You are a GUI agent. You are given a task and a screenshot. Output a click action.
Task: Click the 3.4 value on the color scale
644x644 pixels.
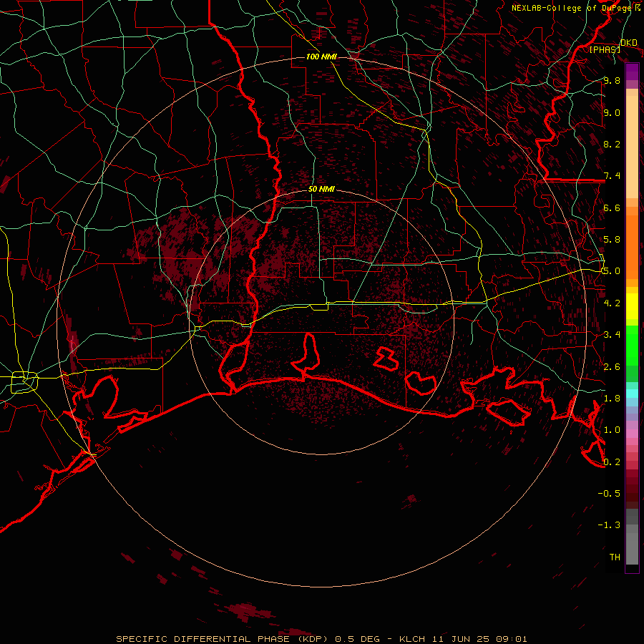(612, 335)
